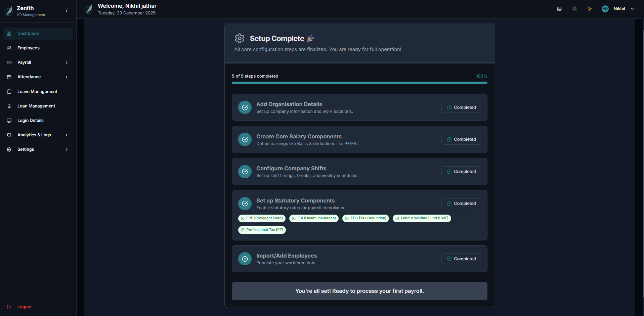This screenshot has width=644, height=316.
Task: Click the check icon for Import/Add Employees
Action: [x=245, y=259]
